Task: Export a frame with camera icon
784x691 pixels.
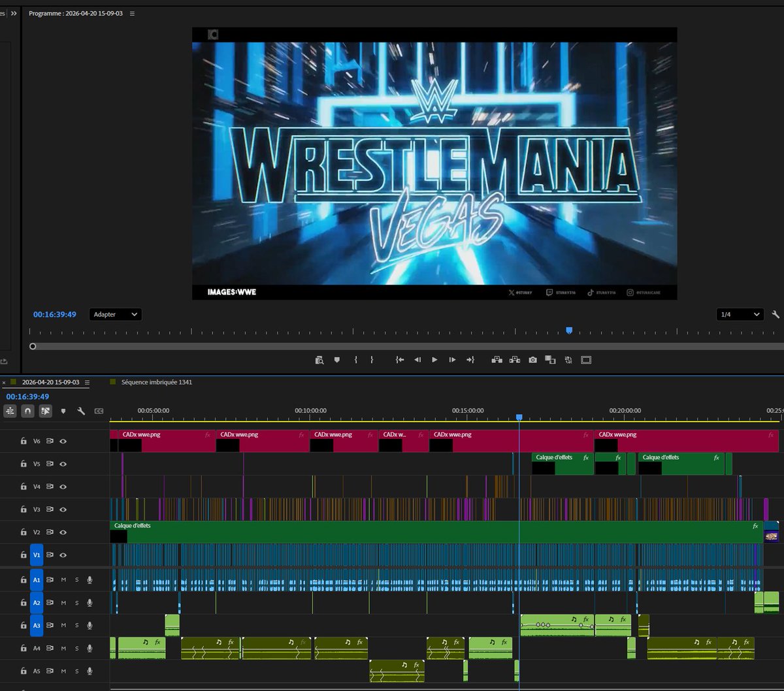Action: pyautogui.click(x=532, y=360)
